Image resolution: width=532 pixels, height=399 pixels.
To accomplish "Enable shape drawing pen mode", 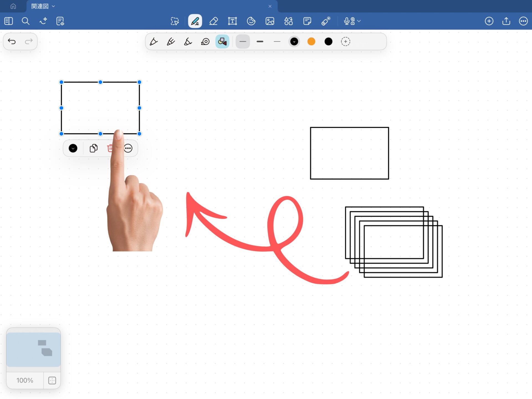I will click(222, 42).
